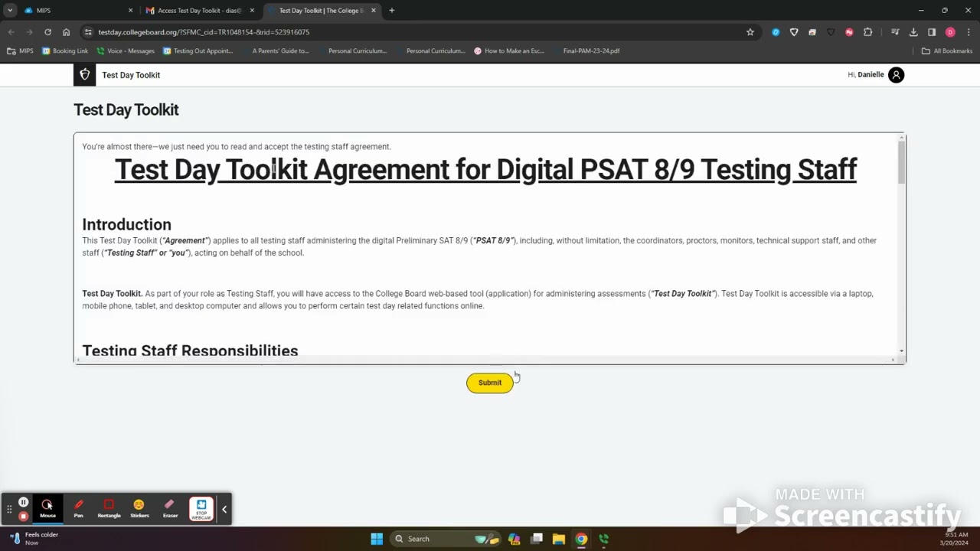Screen dimensions: 980x551
Task: Close the Test Day Toolkit tab
Action: [373, 11]
